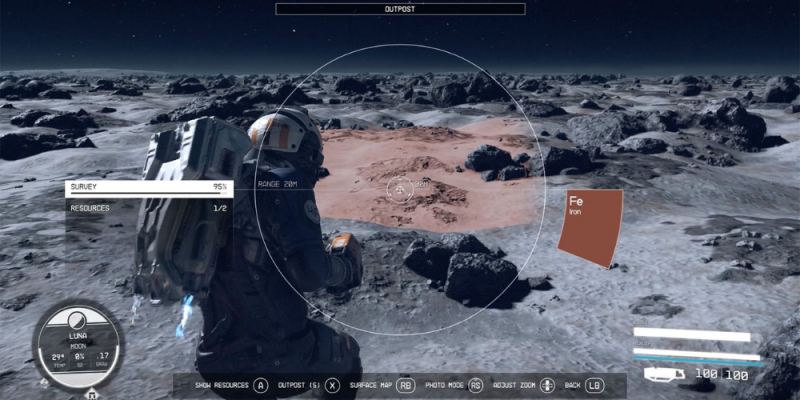Select the Fe Iron resource tag
Image resolution: width=800 pixels, height=400 pixels.
pyautogui.click(x=590, y=228)
